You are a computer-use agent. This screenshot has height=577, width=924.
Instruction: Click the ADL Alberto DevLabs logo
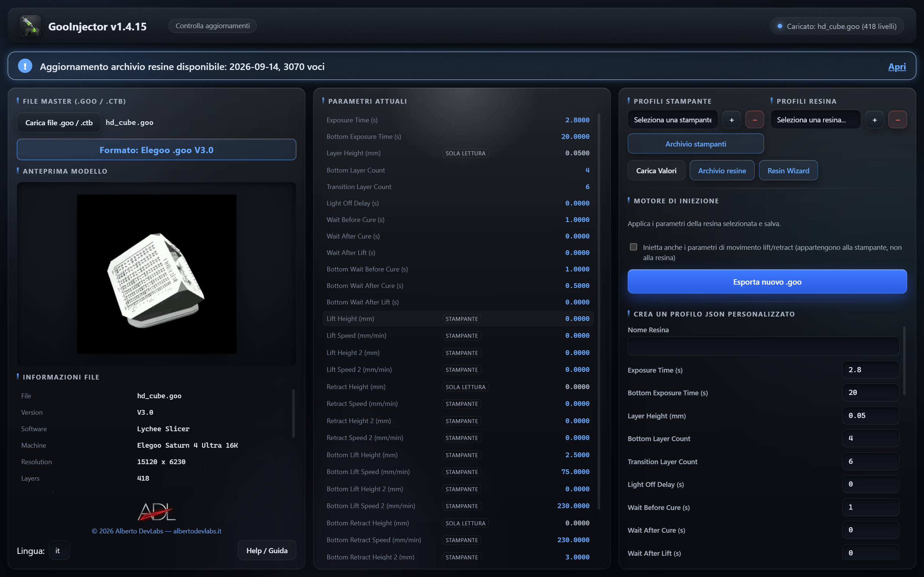[157, 511]
